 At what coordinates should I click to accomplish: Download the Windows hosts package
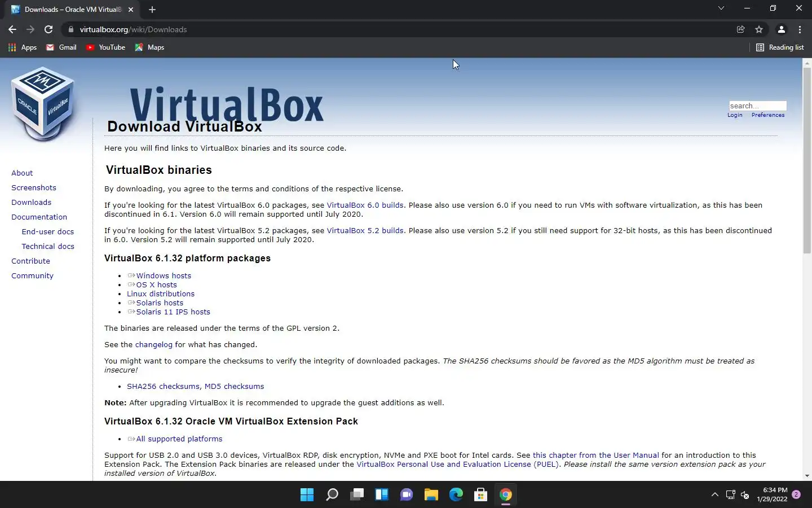tap(164, 276)
